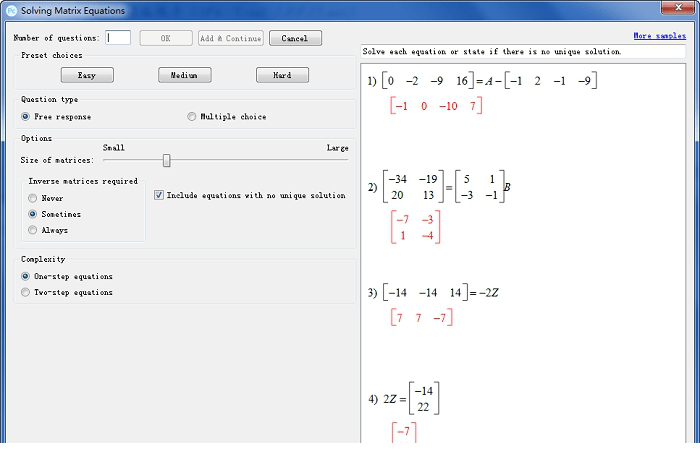Viewport: 700px width, 460px height.
Task: Cancel the Solving Matrix Equations dialog
Action: 295,38
